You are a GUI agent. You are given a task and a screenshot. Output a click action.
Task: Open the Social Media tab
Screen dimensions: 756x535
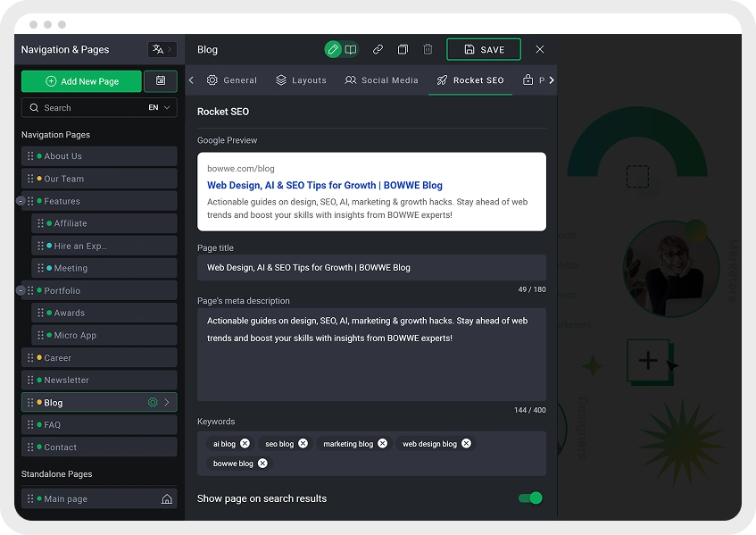[382, 80]
